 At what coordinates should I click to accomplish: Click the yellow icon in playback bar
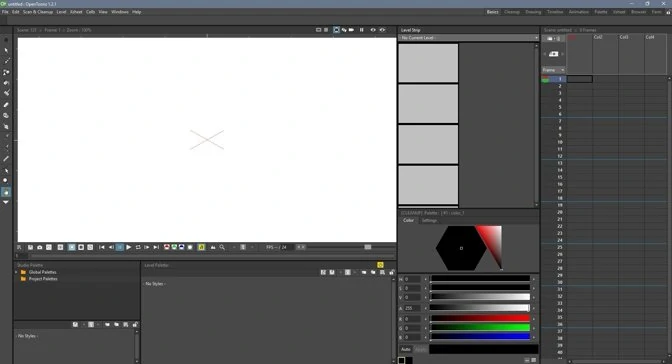201,247
